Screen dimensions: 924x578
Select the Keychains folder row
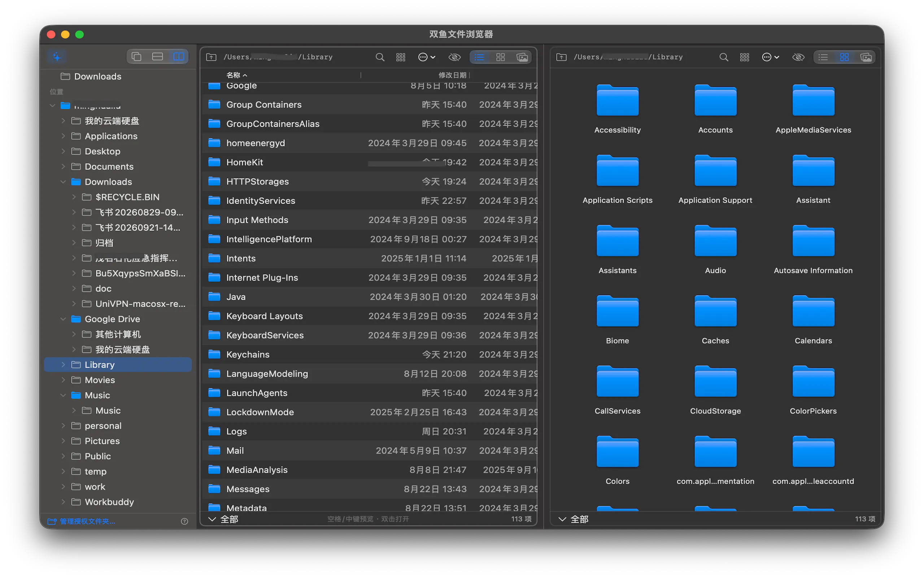click(369, 354)
